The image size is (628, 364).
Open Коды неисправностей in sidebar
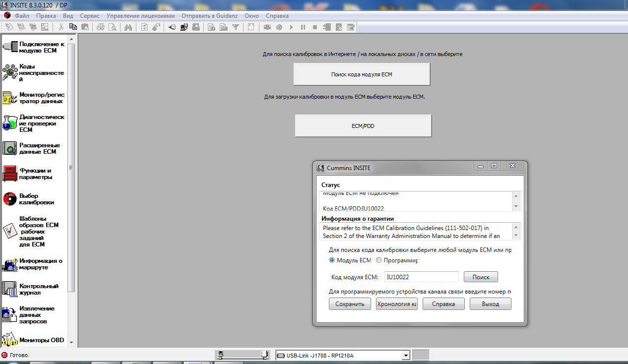34,72
